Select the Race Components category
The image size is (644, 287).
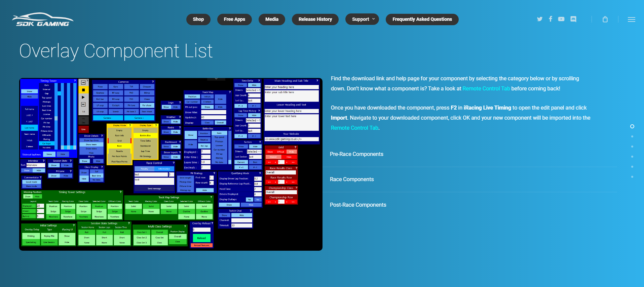[x=352, y=179]
